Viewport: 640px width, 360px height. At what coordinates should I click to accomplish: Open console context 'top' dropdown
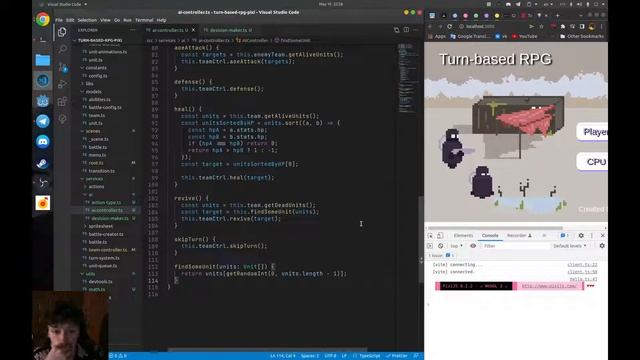[456, 246]
